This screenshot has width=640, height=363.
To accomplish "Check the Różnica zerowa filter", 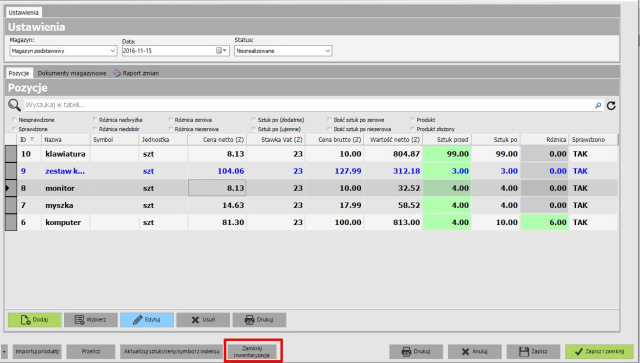I will click(171, 120).
